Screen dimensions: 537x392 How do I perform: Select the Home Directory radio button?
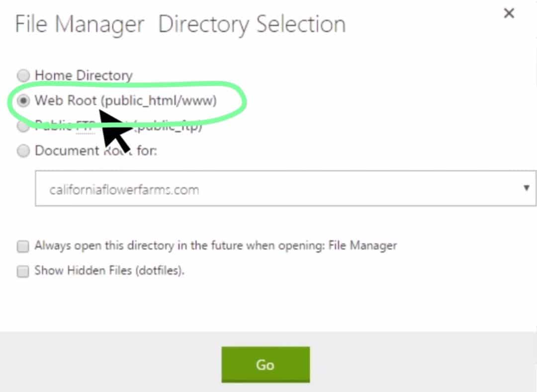click(x=23, y=76)
